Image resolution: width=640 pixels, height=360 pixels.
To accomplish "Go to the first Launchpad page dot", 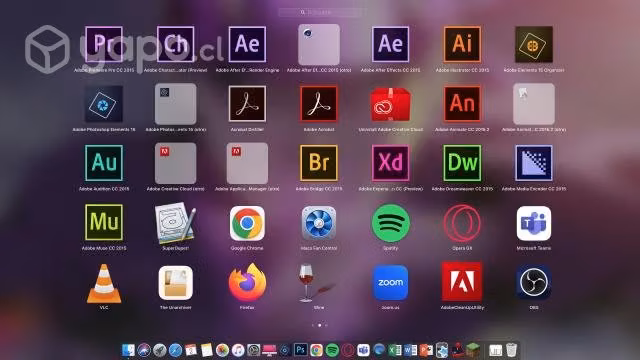I will 313,325.
